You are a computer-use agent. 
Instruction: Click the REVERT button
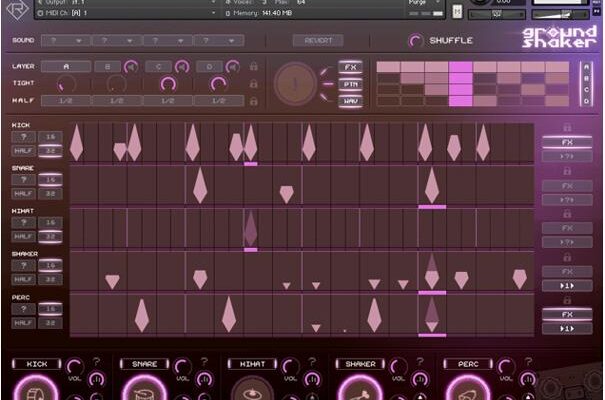point(317,41)
